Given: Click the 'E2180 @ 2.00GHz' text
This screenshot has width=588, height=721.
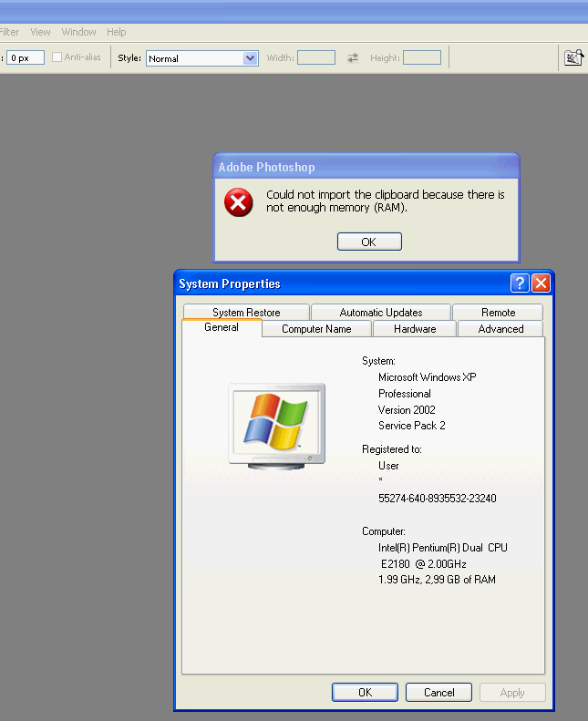Looking at the screenshot, I should click(x=423, y=563).
